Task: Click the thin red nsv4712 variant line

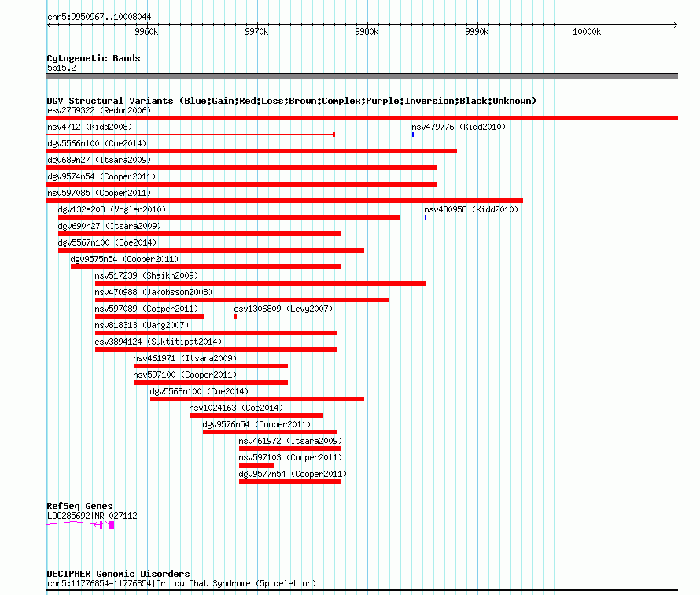Action: (190, 135)
